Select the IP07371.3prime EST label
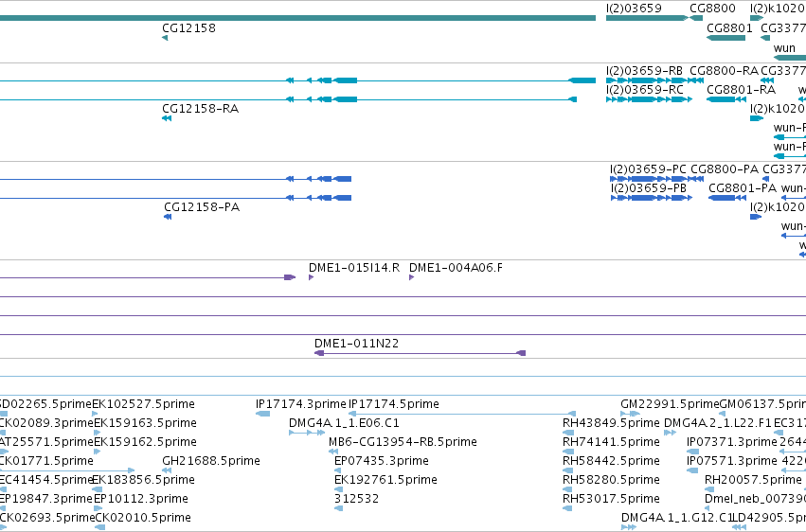 (x=732, y=442)
